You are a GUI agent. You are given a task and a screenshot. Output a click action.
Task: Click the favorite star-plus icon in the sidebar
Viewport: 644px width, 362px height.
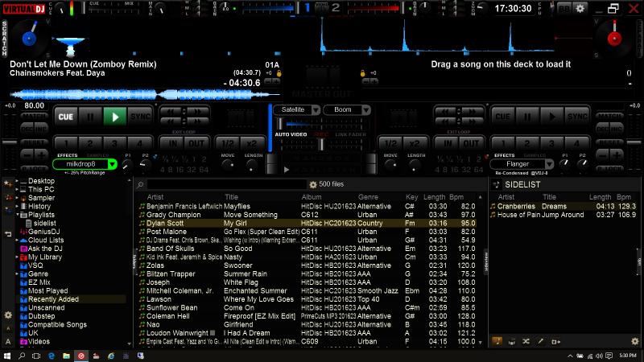point(8,184)
